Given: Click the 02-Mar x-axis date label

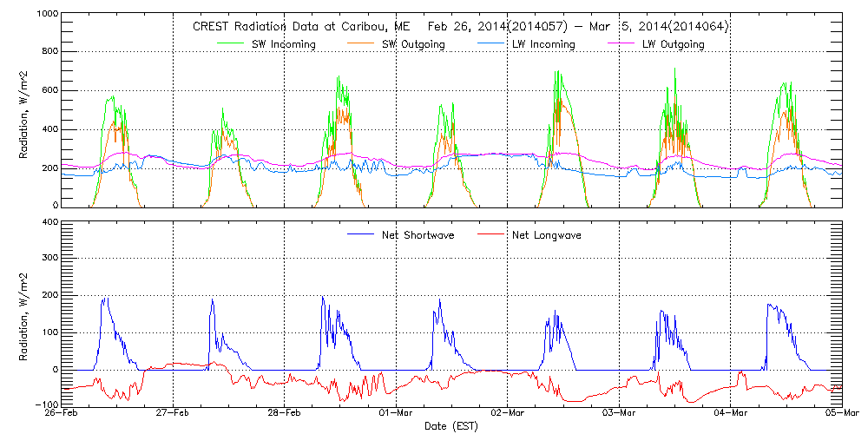Looking at the screenshot, I should [508, 414].
